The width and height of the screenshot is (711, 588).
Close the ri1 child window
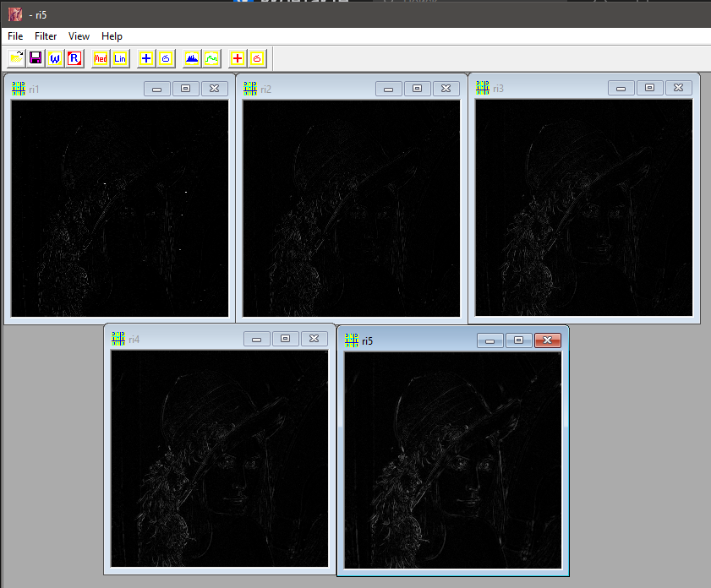pyautogui.click(x=215, y=89)
